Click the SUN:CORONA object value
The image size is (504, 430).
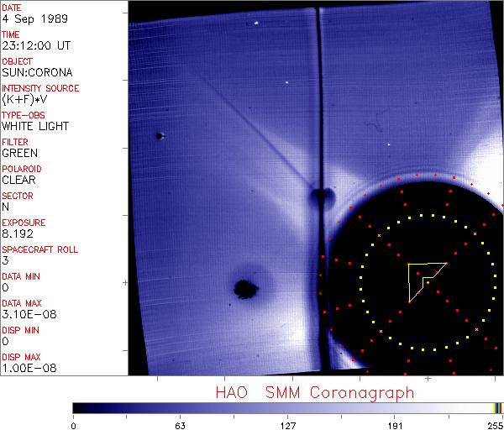coord(36,73)
